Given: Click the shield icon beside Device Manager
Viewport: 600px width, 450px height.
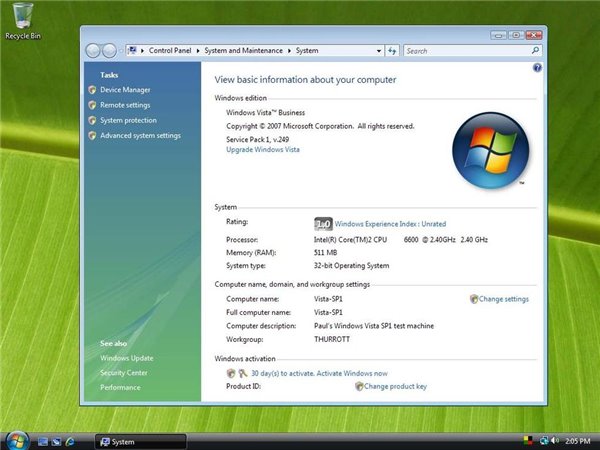Looking at the screenshot, I should [x=92, y=90].
